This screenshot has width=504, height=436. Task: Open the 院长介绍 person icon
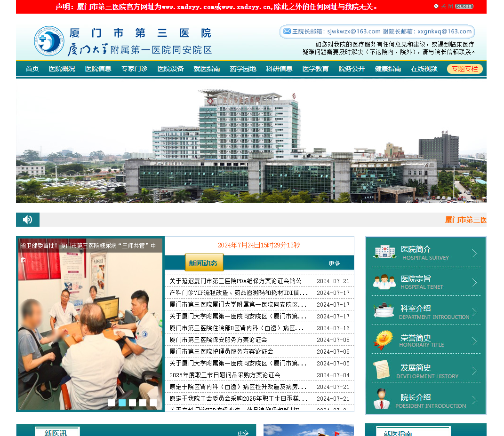(x=382, y=399)
